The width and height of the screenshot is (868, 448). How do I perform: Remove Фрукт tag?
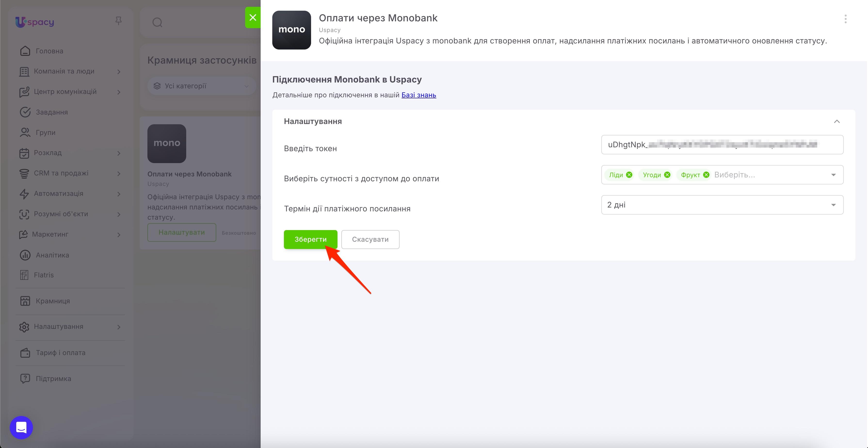[x=706, y=175]
